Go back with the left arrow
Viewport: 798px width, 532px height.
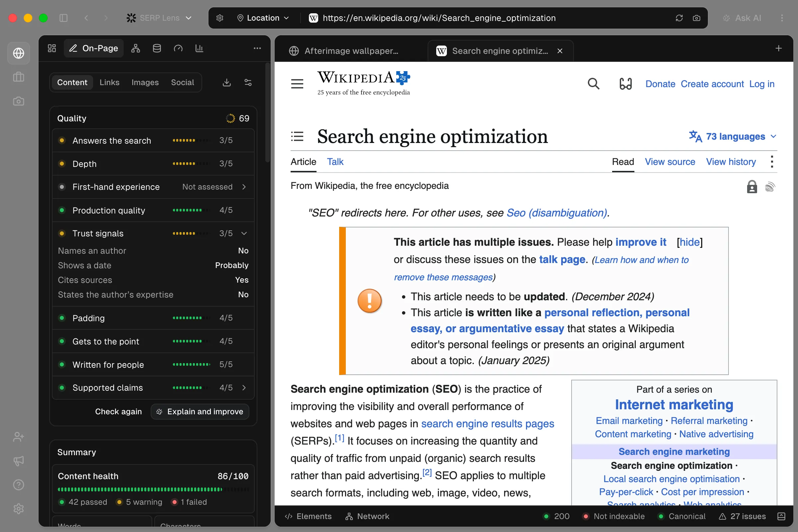click(x=86, y=18)
